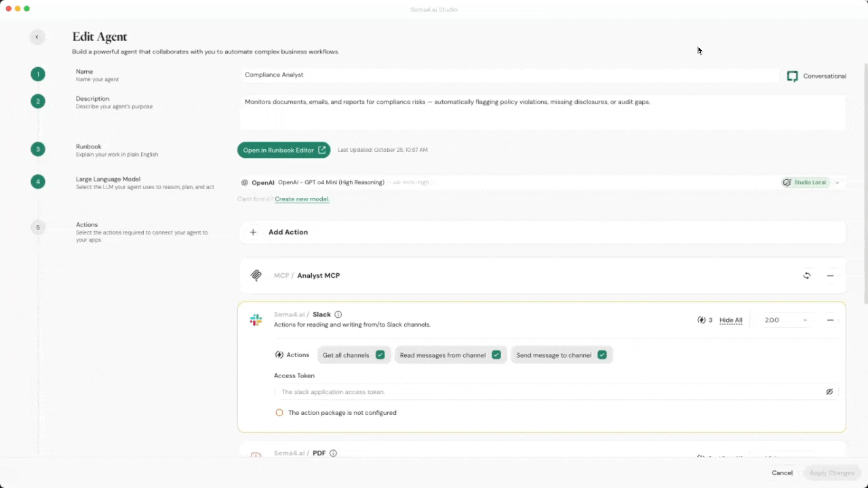Open the info tooltip next to Slack
Screen dimensions: 868x488
(x=337, y=314)
